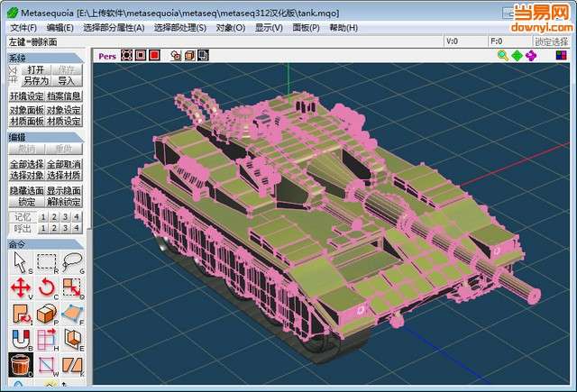Select the L-shape rotate tool labeled 1
Screen dimensions: 577x392
coord(21,314)
